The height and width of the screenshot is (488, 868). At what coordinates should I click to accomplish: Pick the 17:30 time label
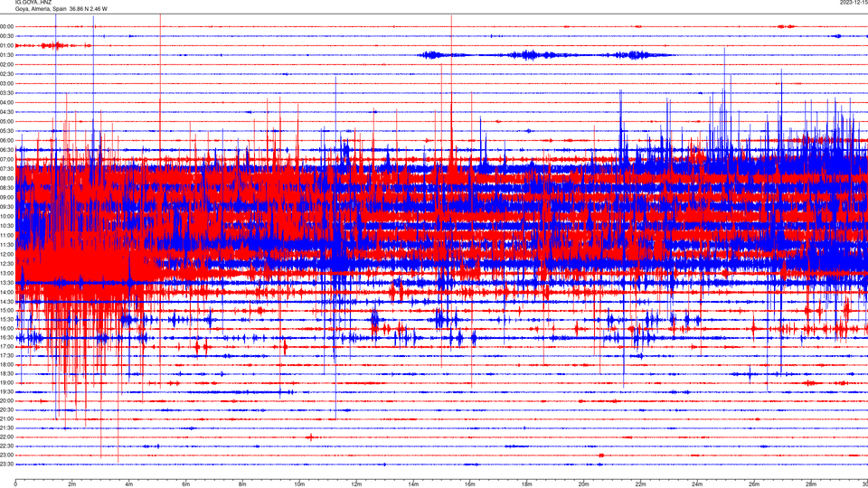coord(7,356)
